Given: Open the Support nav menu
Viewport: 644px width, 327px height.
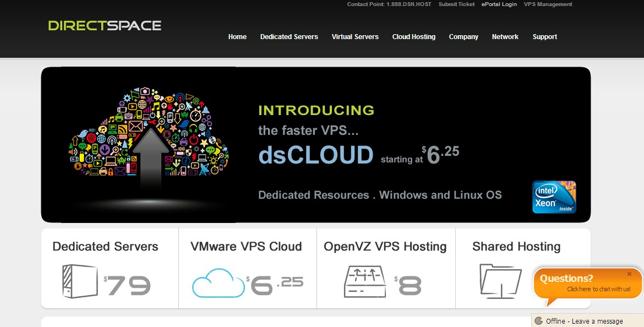Looking at the screenshot, I should 545,36.
